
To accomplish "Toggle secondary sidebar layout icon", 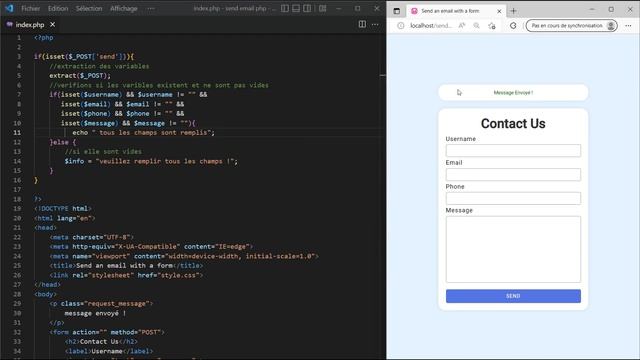I will (x=307, y=8).
